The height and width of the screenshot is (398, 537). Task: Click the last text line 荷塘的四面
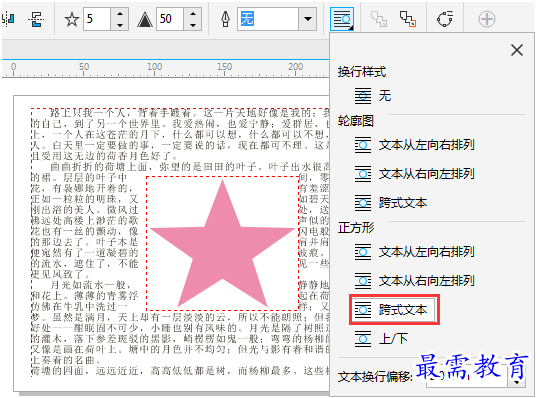tap(180, 371)
